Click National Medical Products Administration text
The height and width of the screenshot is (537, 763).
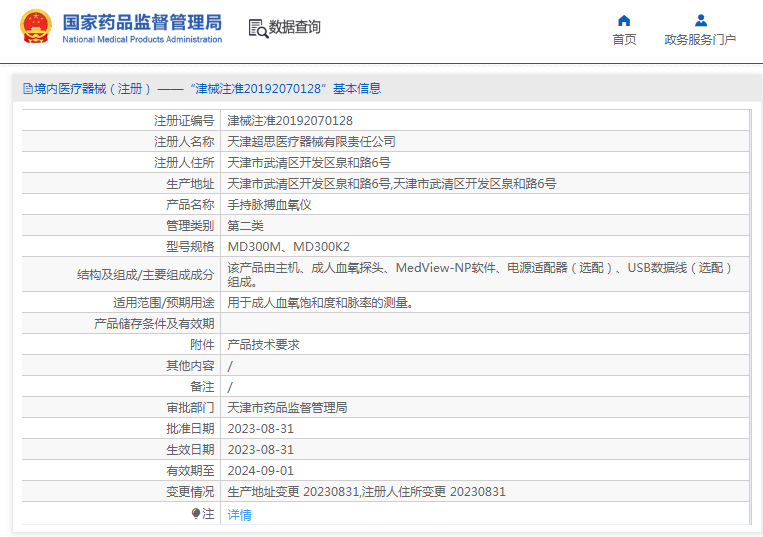[142, 39]
